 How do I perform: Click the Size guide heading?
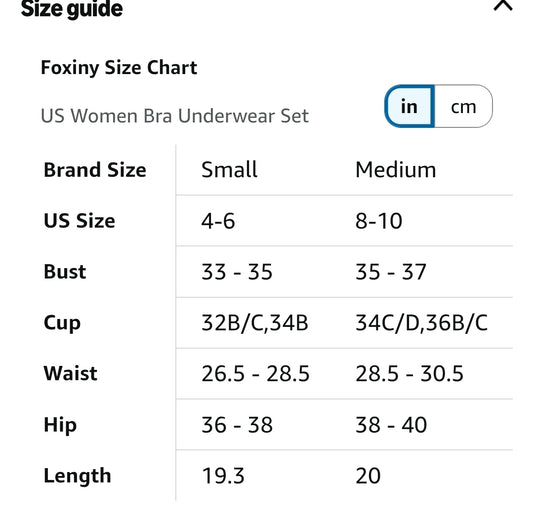tap(72, 8)
